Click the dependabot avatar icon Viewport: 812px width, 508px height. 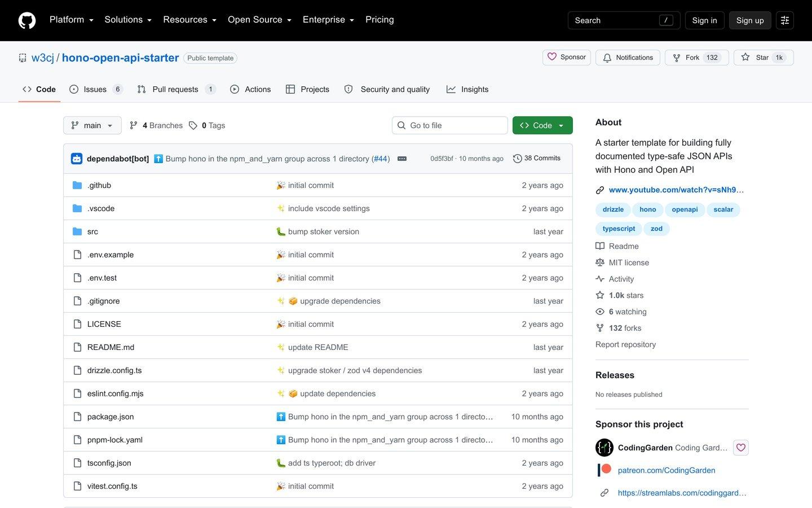77,159
